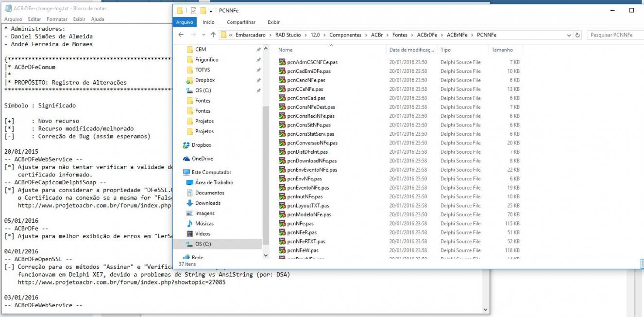Viewport: 644px width, 317px height.
Task: Unpin the CEM quick access folder pin
Action: (x=258, y=50)
